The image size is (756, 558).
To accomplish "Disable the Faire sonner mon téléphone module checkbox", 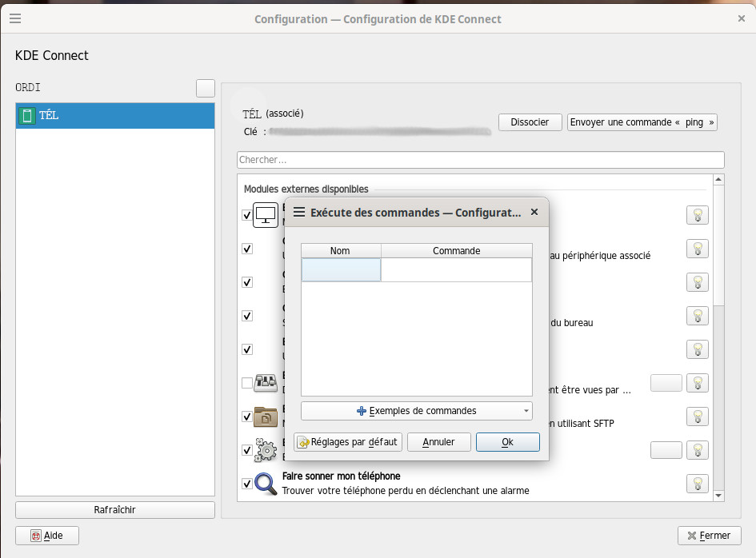I will 247,484.
